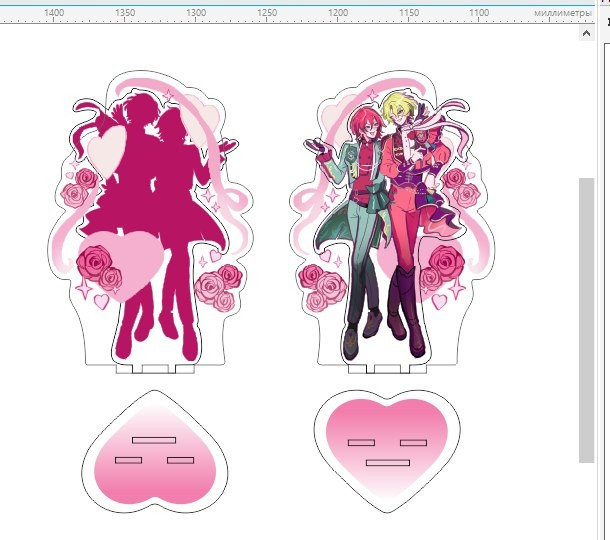
Task: Click the 1250 mark on the ruler
Action: (267, 12)
